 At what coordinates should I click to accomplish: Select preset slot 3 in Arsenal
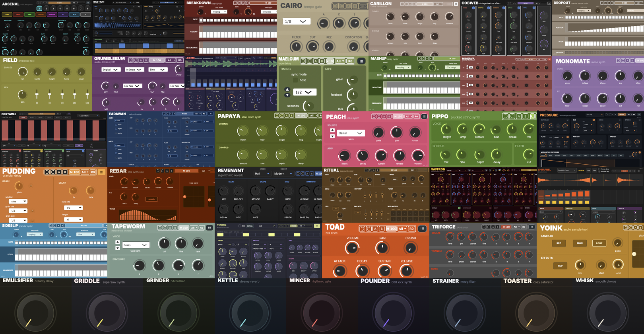pos(53,8)
